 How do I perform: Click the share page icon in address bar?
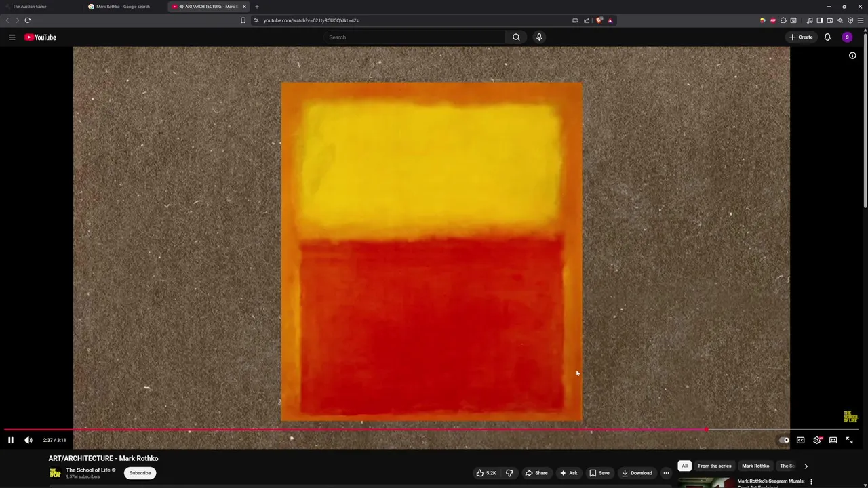(587, 20)
